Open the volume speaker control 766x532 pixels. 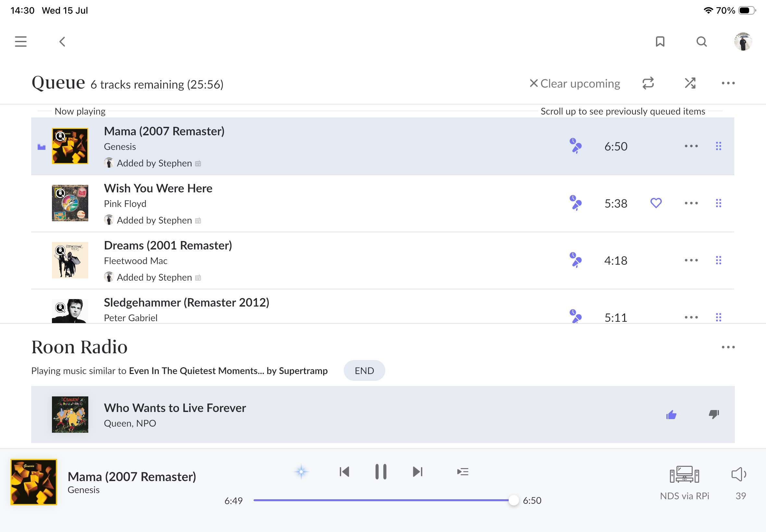[739, 474]
